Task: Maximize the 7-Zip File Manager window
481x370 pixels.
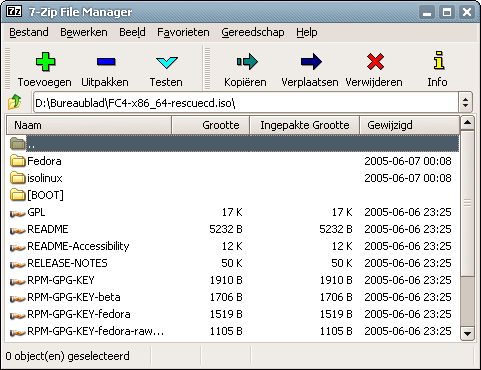Action: [447, 12]
